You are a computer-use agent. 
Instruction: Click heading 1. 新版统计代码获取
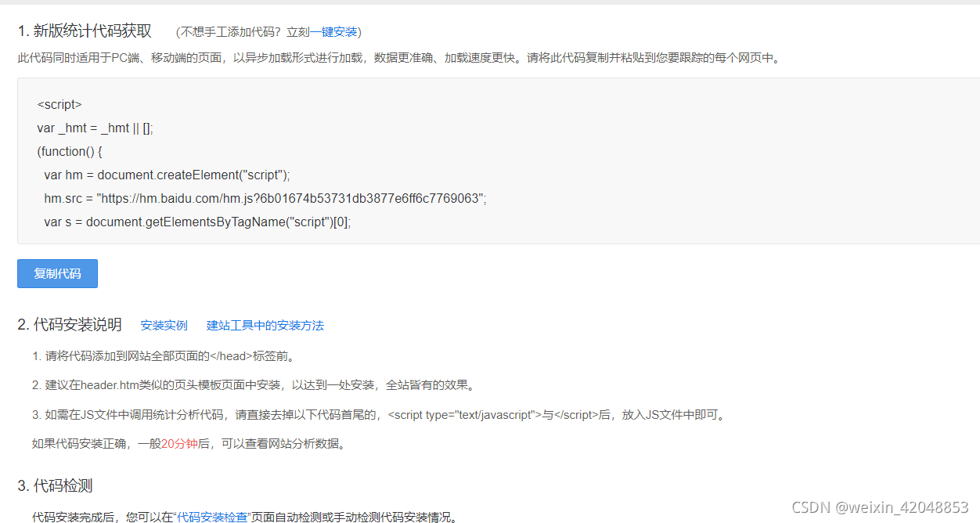click(85, 31)
